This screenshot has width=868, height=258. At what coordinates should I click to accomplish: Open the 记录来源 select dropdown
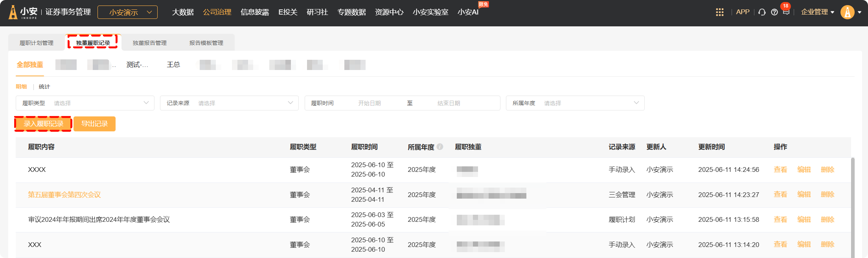tap(229, 103)
